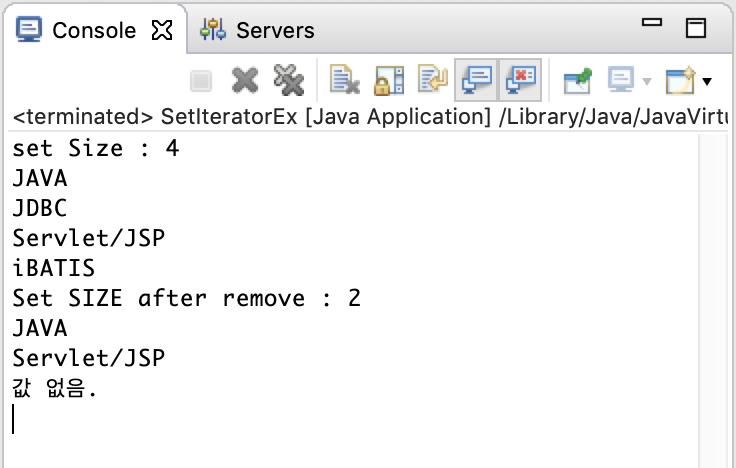Switch to the Console tab

tap(94, 30)
